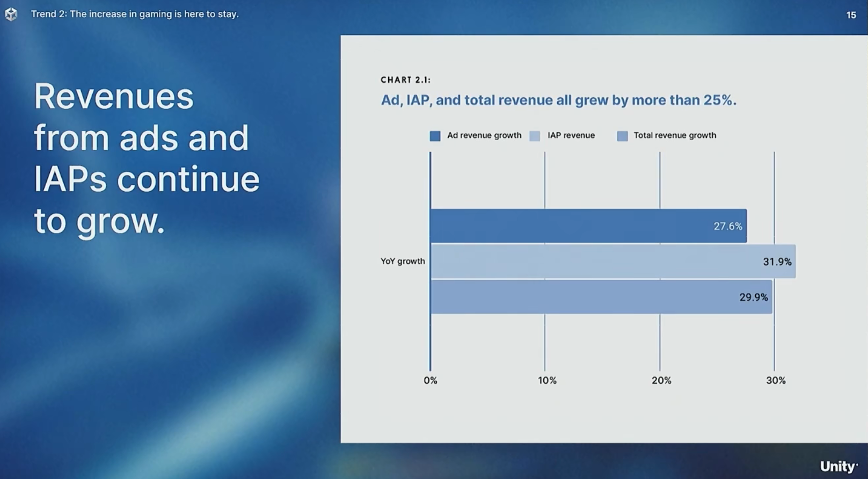Click the slide number 15
Viewport: 868px width, 479px height.
pos(851,15)
